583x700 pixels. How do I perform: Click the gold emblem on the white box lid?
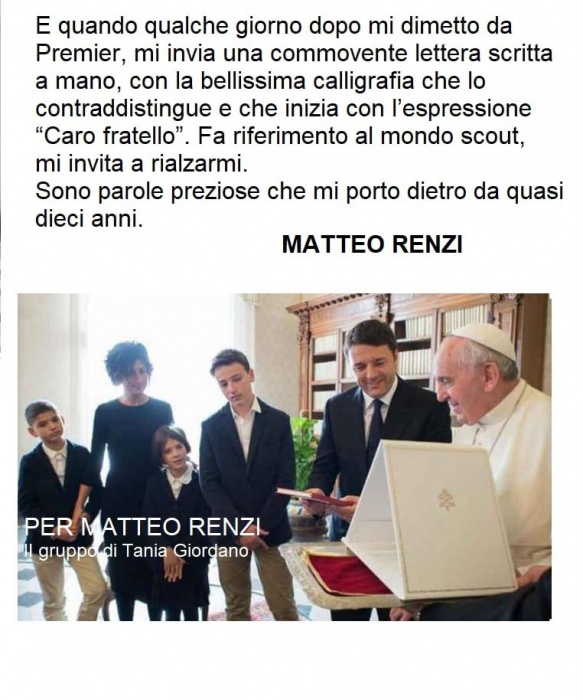tap(446, 499)
